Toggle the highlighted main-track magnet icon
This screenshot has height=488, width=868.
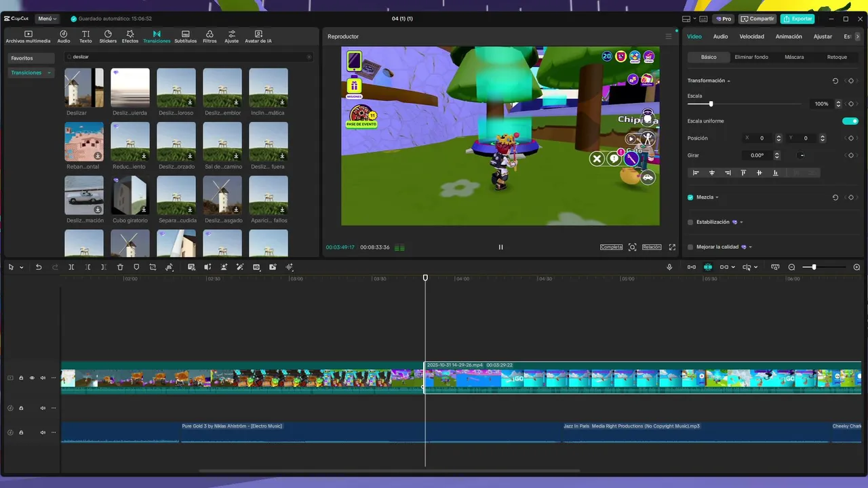(x=708, y=267)
